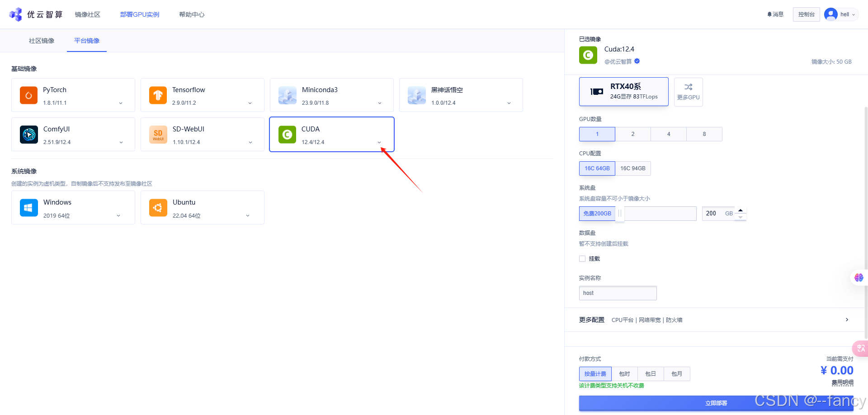868x415 pixels.
Task: Click the GPU card icon in RTX40系
Action: (x=597, y=92)
